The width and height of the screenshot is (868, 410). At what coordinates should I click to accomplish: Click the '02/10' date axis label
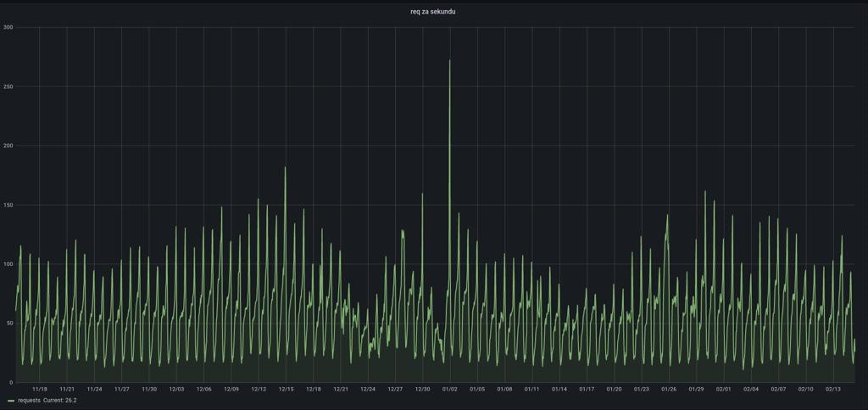[806, 389]
